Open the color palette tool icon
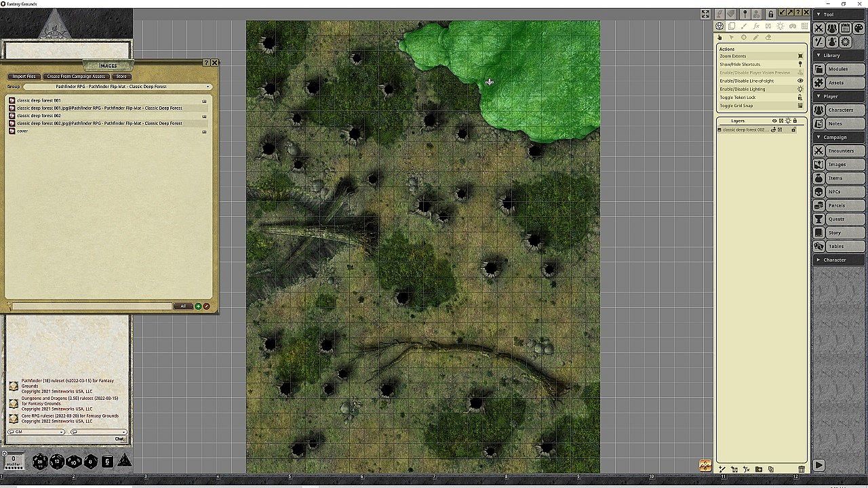This screenshot has width=868, height=488. click(x=859, y=28)
